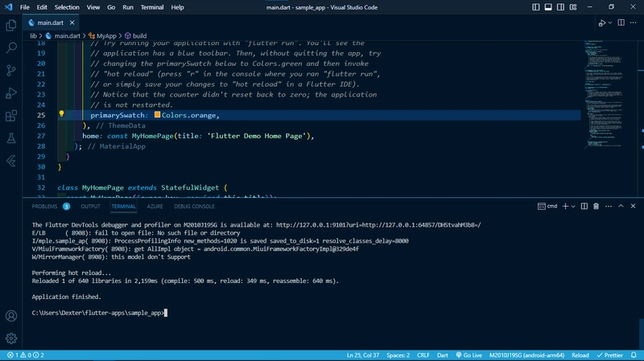Open Run and Debug view
This screenshot has width=644, height=361.
point(11,92)
